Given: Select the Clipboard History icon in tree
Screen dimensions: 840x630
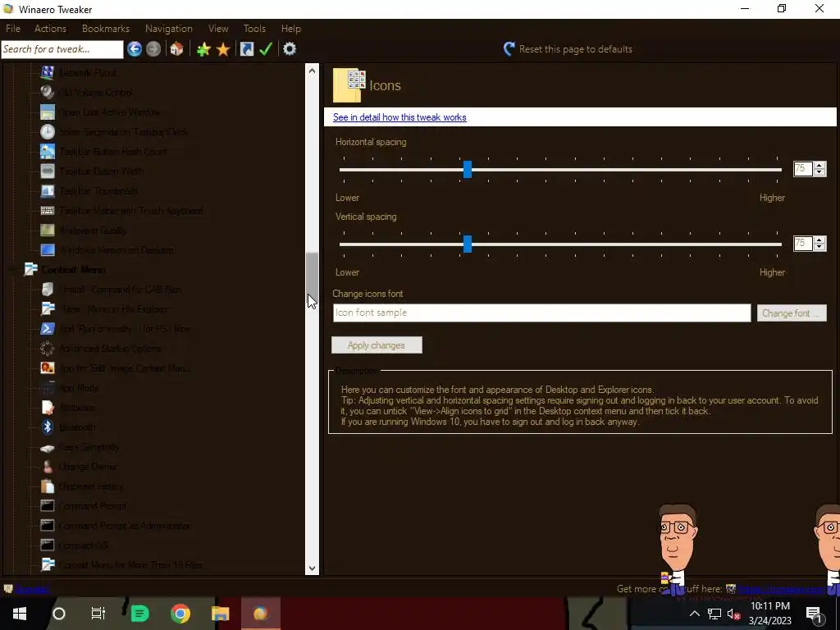Looking at the screenshot, I should [x=47, y=486].
